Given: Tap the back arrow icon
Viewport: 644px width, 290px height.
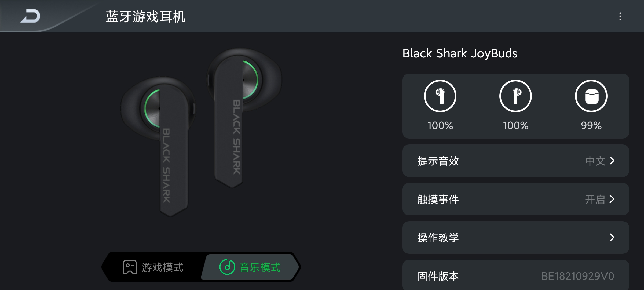Looking at the screenshot, I should click(31, 16).
